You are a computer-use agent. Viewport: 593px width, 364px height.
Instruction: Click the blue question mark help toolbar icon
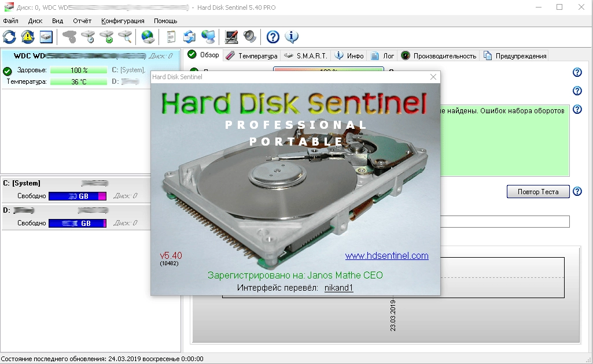point(272,37)
